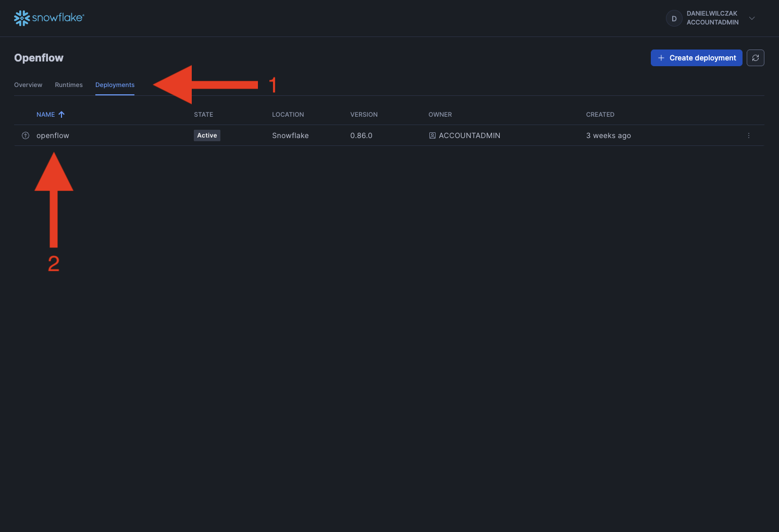This screenshot has height=532, width=779.
Task: Open the openflow row three-dot menu
Action: [748, 135]
